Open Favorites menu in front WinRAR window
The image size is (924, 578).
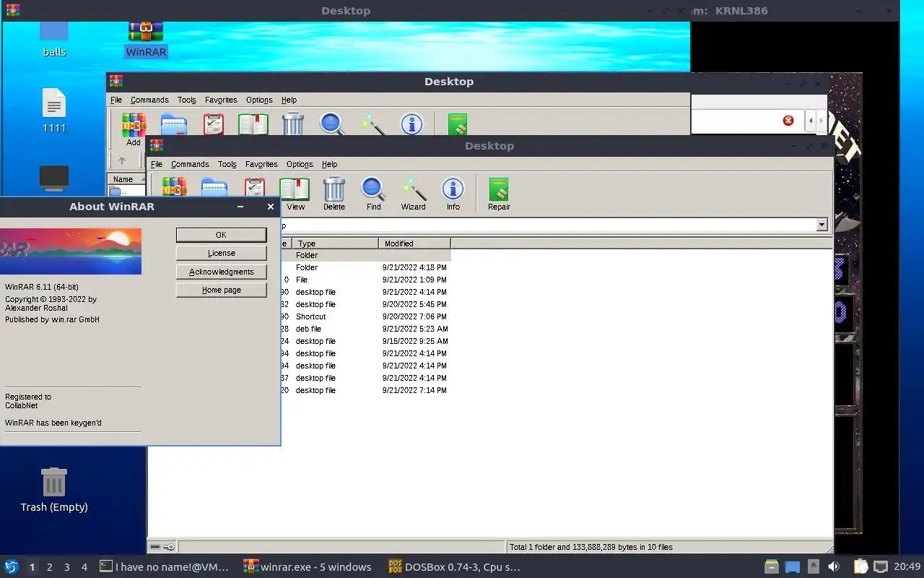[261, 164]
